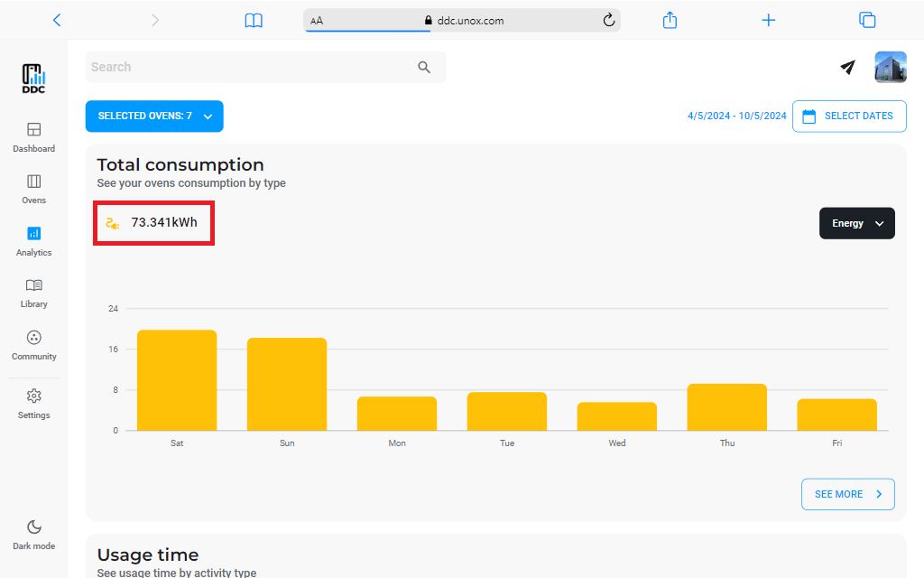Open the Dashboard page from sidebar
924x578 pixels.
33,137
